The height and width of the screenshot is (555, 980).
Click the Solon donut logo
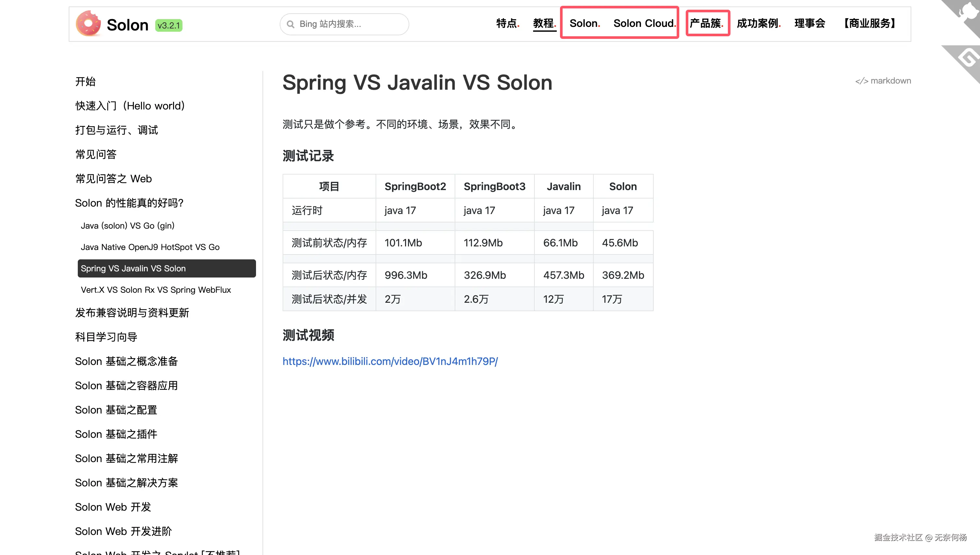coord(88,24)
